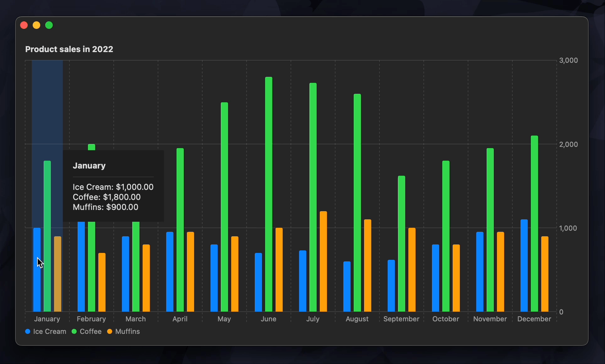Click the August x-axis label

[357, 319]
